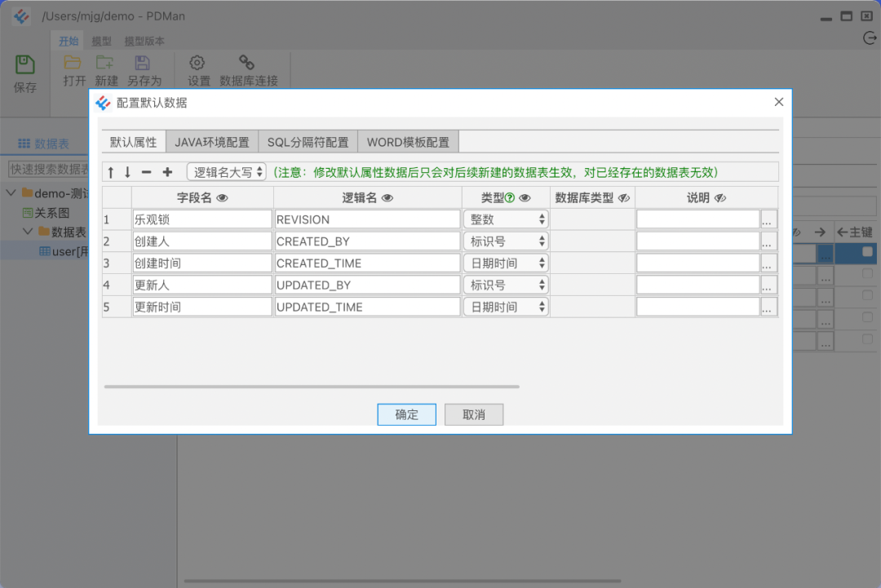The image size is (881, 588).
Task: Toggle visibility eye for 逻辑名 column
Action: (x=387, y=197)
